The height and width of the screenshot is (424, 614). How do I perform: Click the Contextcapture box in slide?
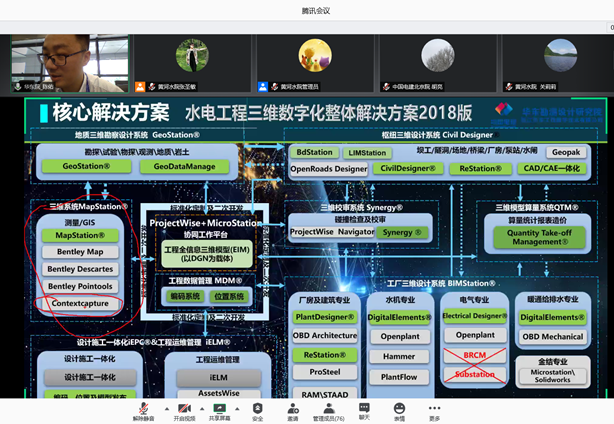[80, 302]
